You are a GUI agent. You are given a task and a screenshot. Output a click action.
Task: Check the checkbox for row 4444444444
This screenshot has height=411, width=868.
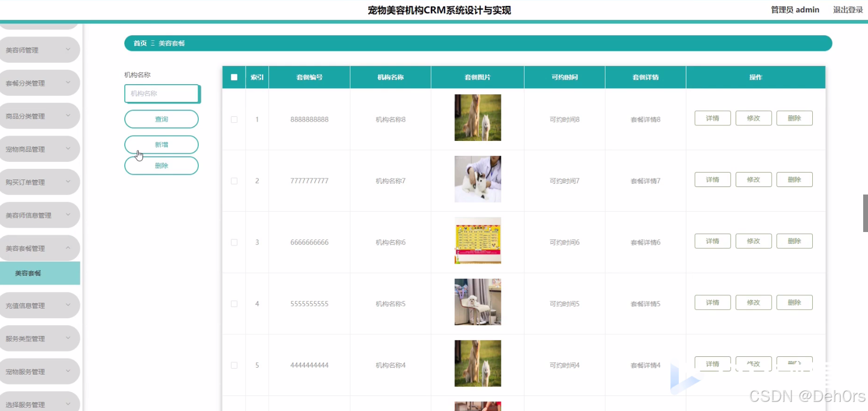(x=234, y=365)
